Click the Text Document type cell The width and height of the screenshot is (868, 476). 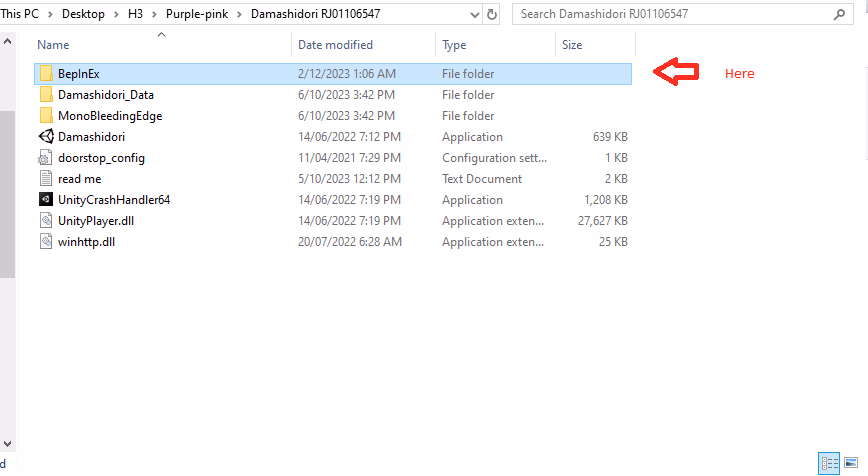click(482, 179)
